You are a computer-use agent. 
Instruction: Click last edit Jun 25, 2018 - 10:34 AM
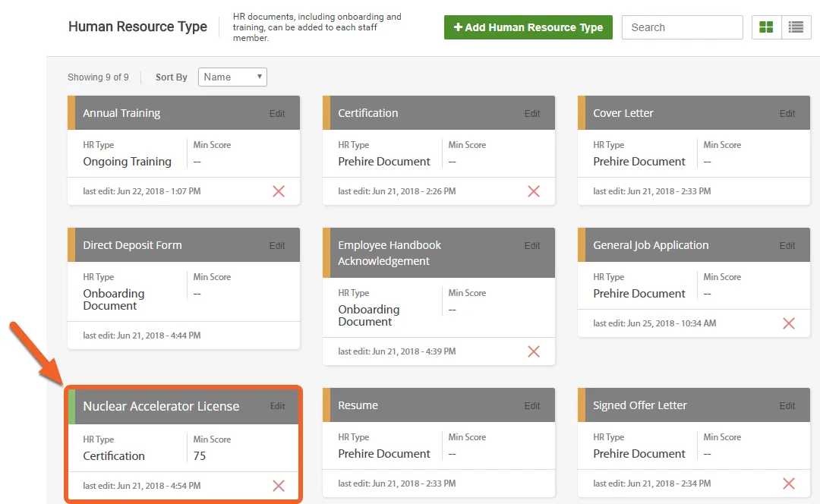coord(654,323)
